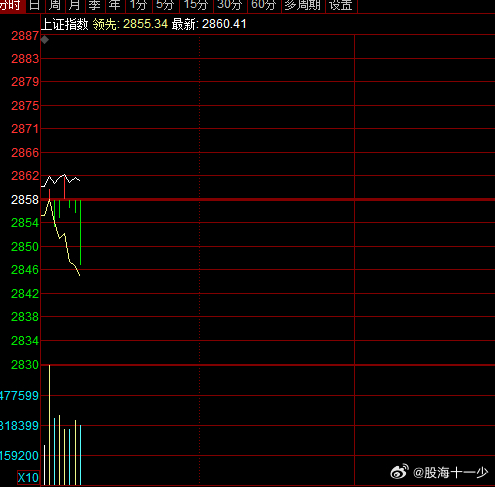Switch to the 1分 one-minute chart
The image size is (495, 487).
coord(139,6)
